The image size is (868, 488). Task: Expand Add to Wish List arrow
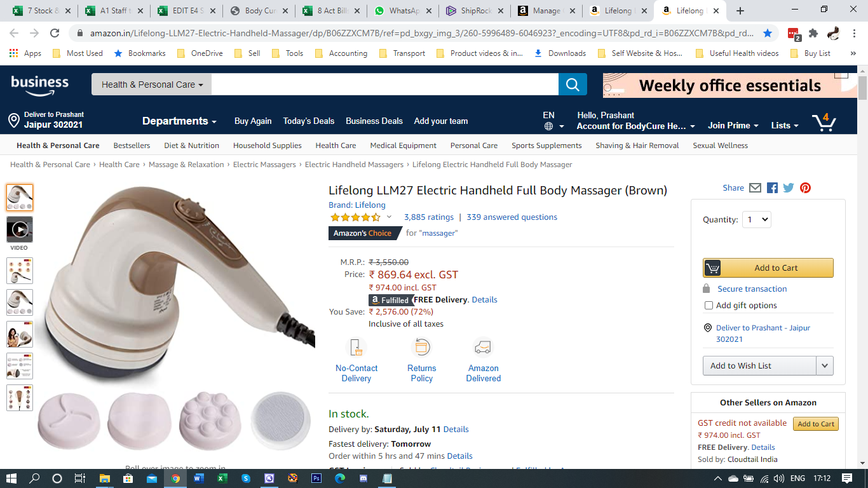tap(825, 366)
